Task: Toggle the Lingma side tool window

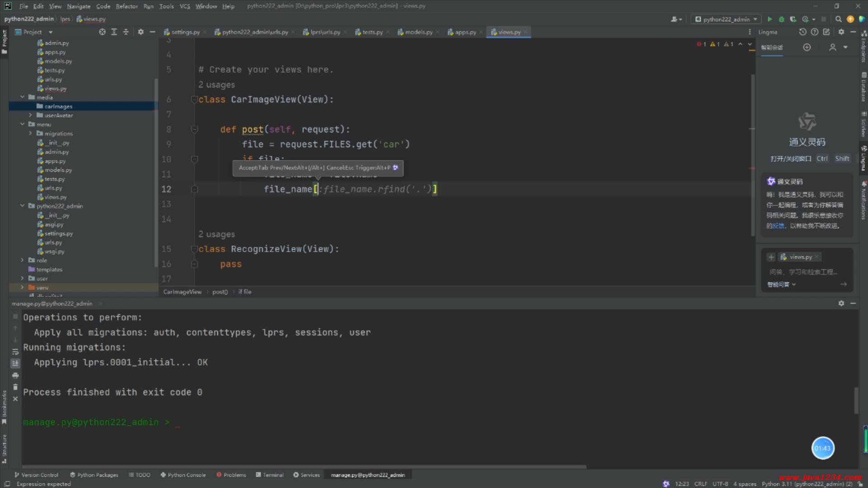Action: 863,158
